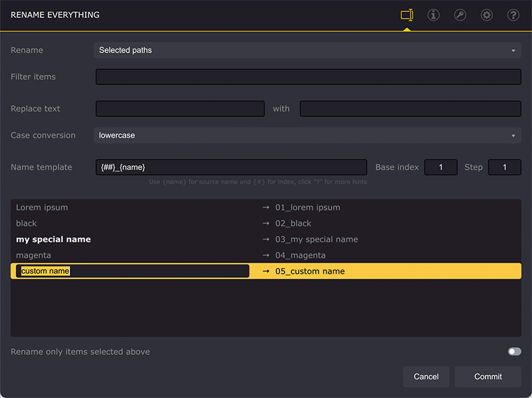
Task: Open settings using the gear icon
Action: (x=486, y=14)
